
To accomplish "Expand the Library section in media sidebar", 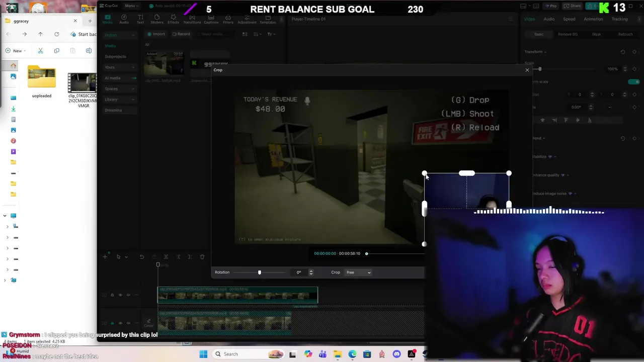I will [120, 100].
